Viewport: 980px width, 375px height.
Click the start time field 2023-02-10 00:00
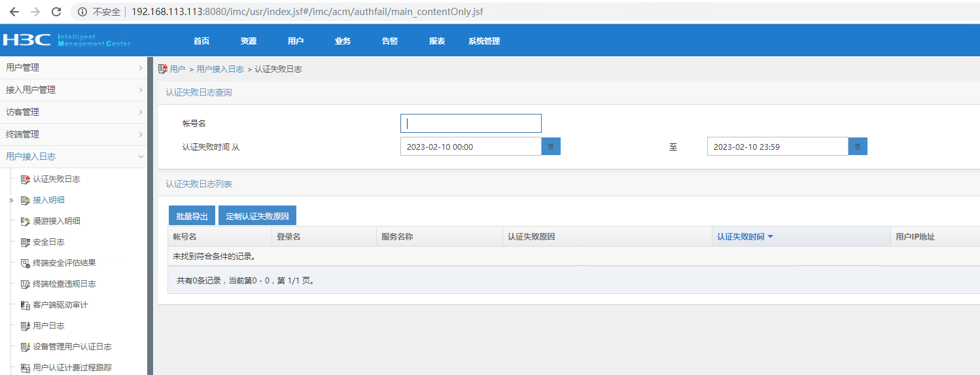click(x=471, y=147)
